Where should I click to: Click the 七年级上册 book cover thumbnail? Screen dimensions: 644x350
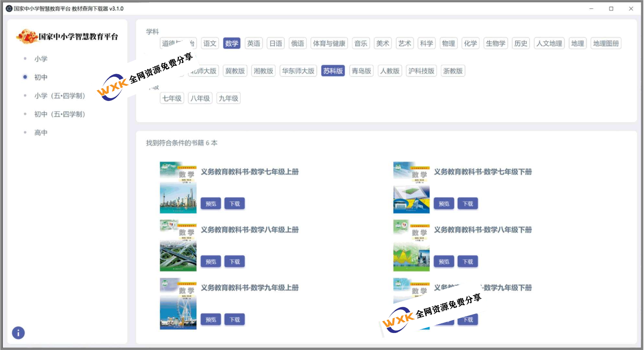click(x=178, y=188)
